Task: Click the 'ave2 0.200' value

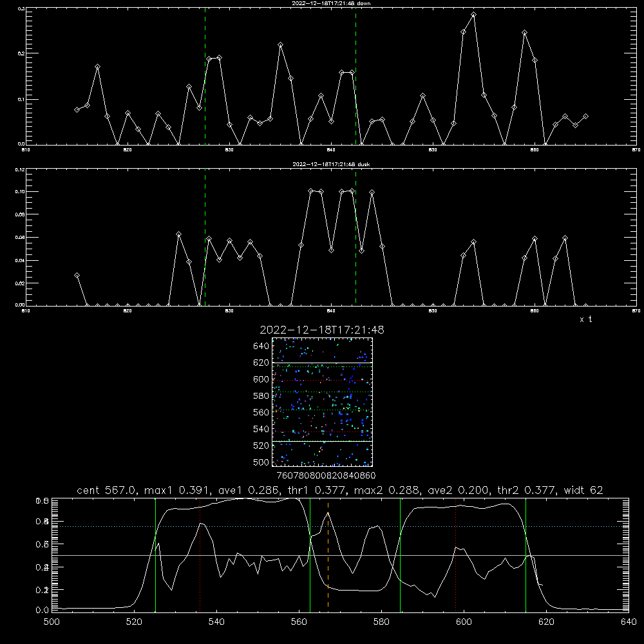Action: [x=459, y=490]
